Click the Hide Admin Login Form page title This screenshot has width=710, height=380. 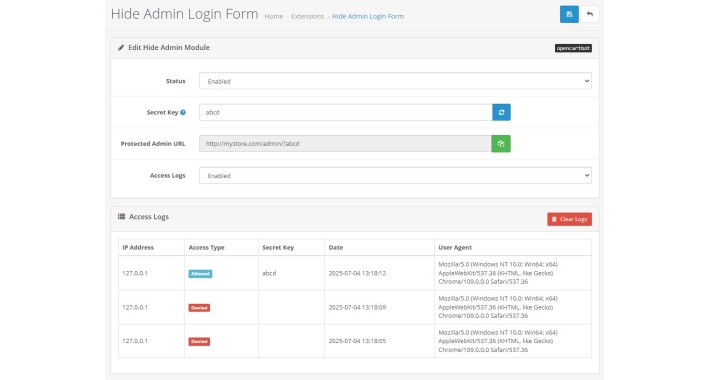click(184, 14)
